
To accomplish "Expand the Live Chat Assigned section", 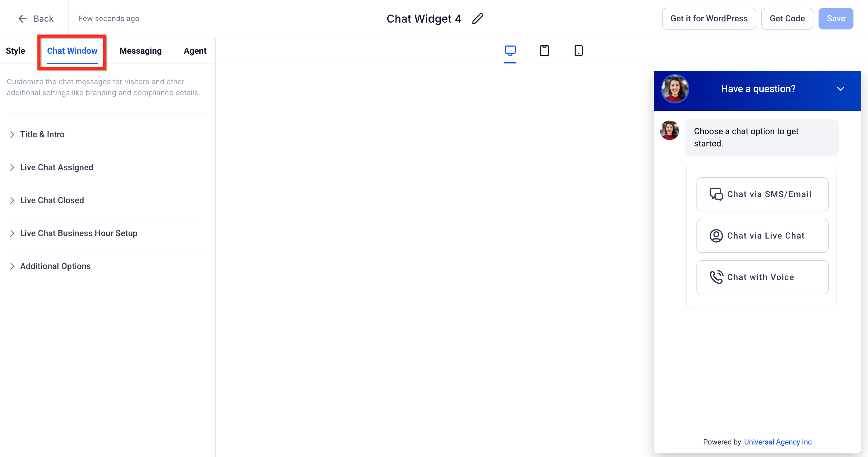I will [56, 167].
